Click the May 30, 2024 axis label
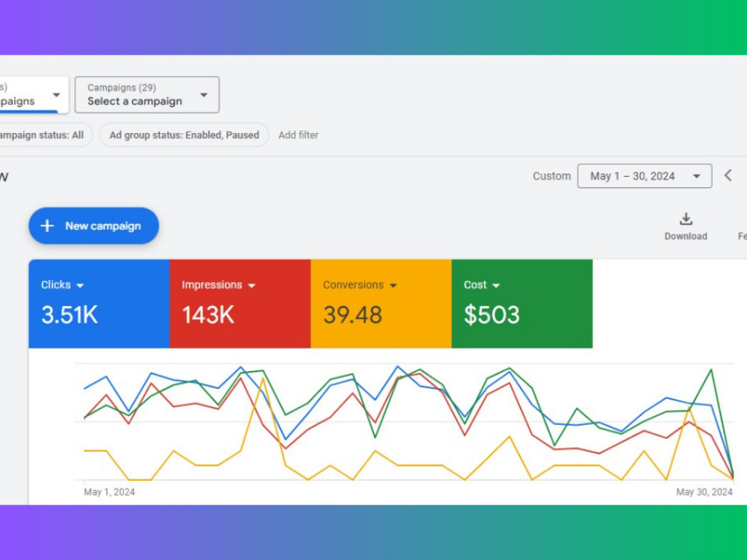This screenshot has width=747, height=560. coord(704,492)
